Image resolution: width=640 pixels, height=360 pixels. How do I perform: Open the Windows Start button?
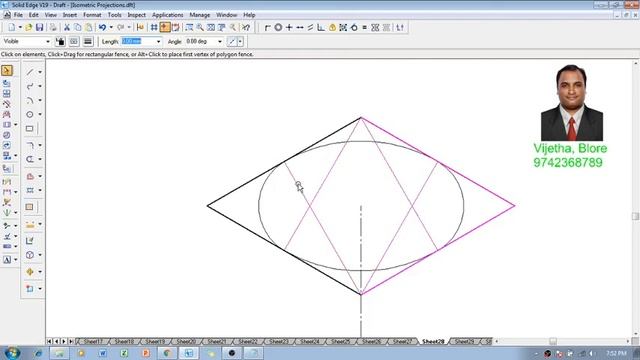click(x=12, y=353)
